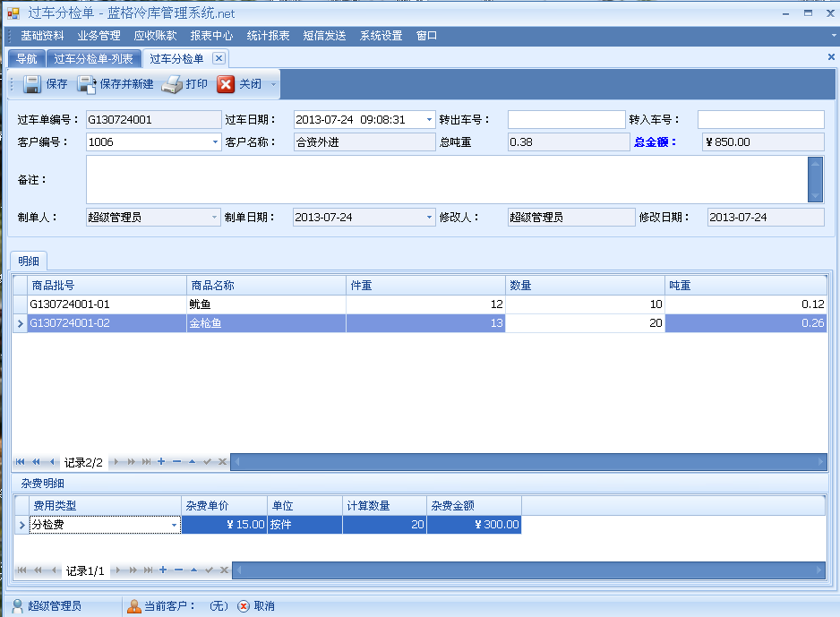Go to next record in 杂费明细 navigator

[118, 570]
